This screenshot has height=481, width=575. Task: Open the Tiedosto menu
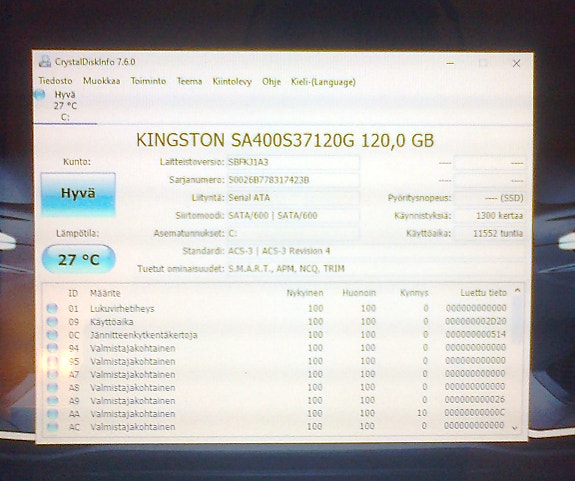(x=55, y=81)
